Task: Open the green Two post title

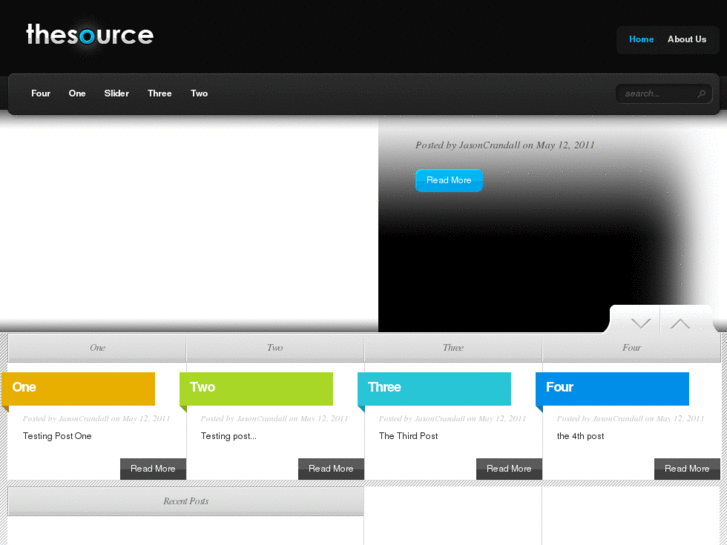Action: (x=202, y=387)
